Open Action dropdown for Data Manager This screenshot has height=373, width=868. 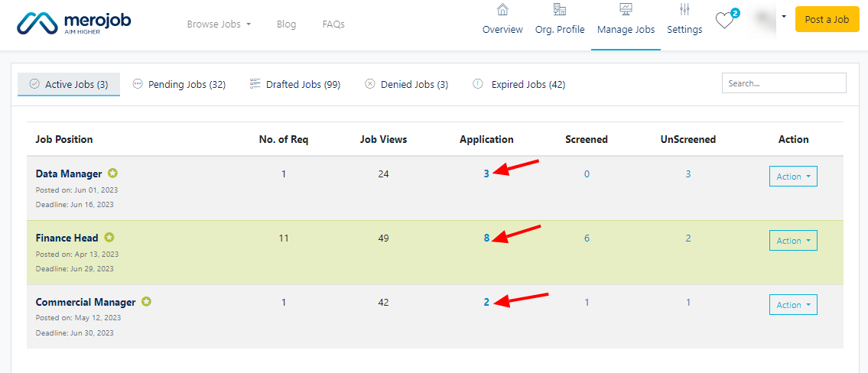point(793,177)
